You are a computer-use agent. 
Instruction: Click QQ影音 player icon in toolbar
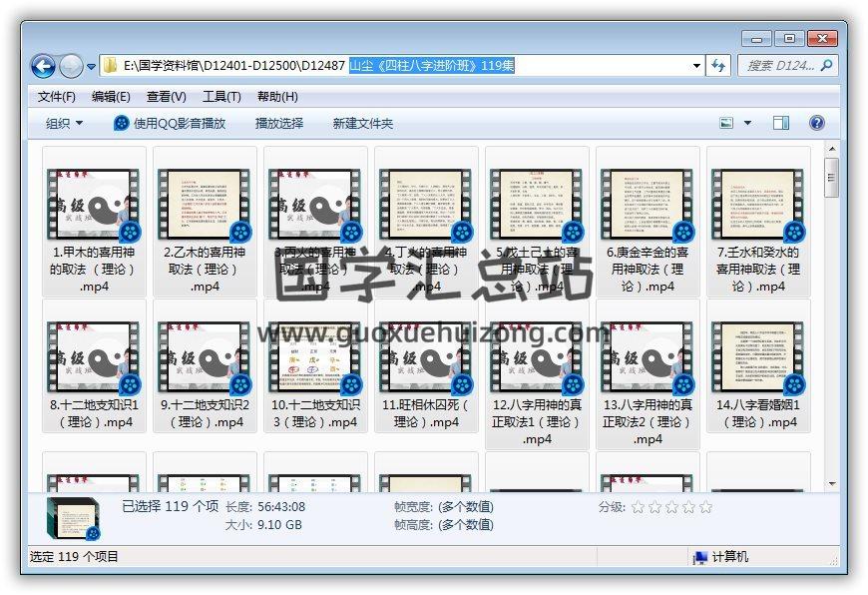point(122,123)
